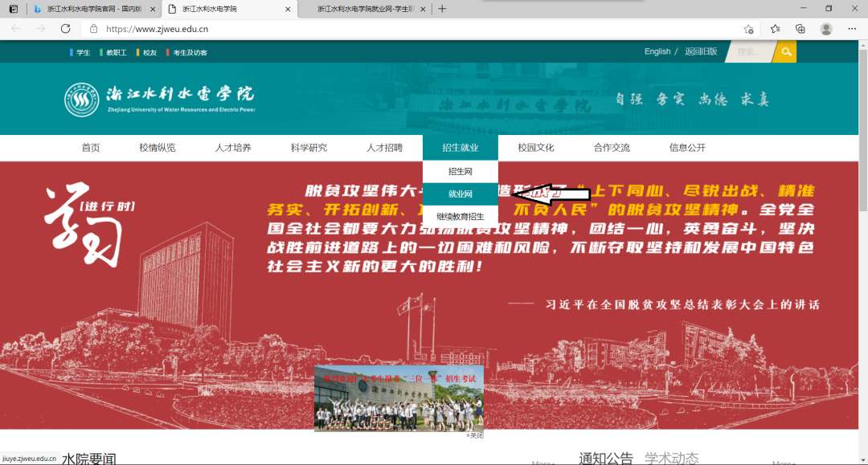Open the browser profile avatar
The image size is (868, 465).
(x=826, y=29)
